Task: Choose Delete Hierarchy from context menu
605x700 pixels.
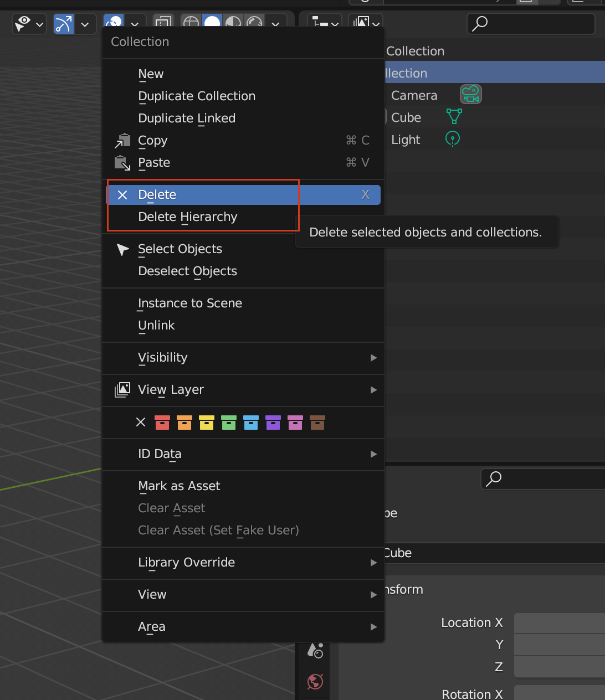Action: (x=187, y=217)
